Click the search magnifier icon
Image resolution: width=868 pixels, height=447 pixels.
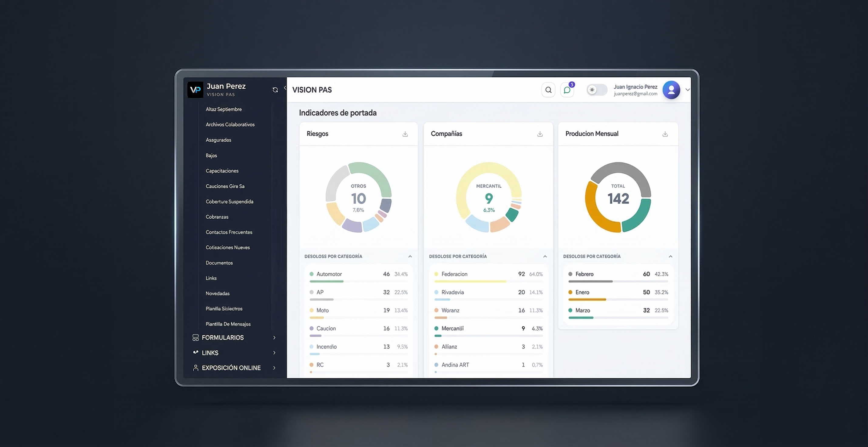pyautogui.click(x=548, y=90)
